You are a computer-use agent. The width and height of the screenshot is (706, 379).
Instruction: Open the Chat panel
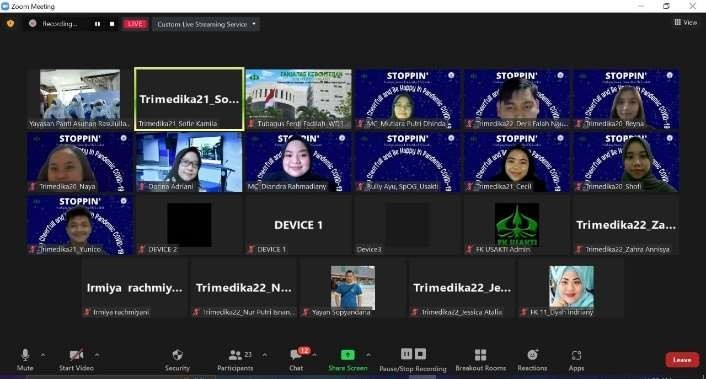(x=296, y=360)
